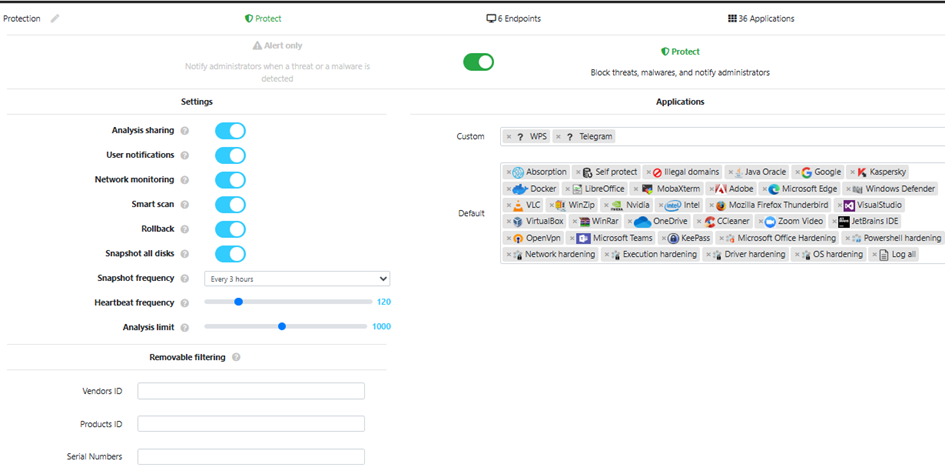945x471 pixels.
Task: Click the Heartbeat frequency slider handle
Action: coord(238,302)
